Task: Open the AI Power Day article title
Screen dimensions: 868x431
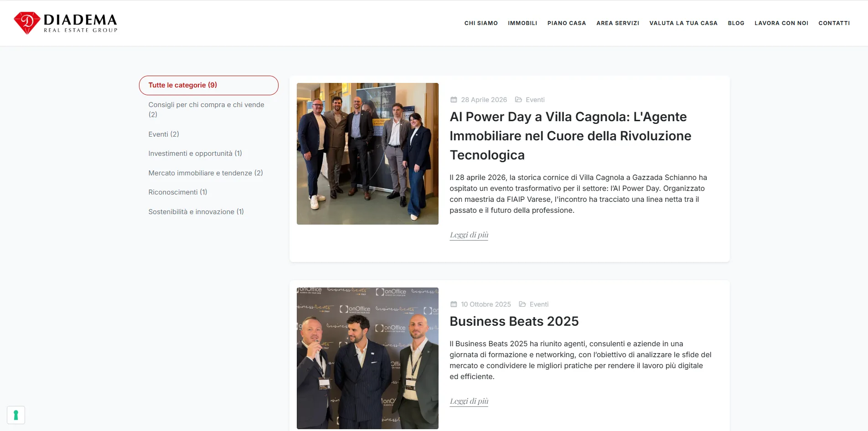Action: click(x=570, y=136)
